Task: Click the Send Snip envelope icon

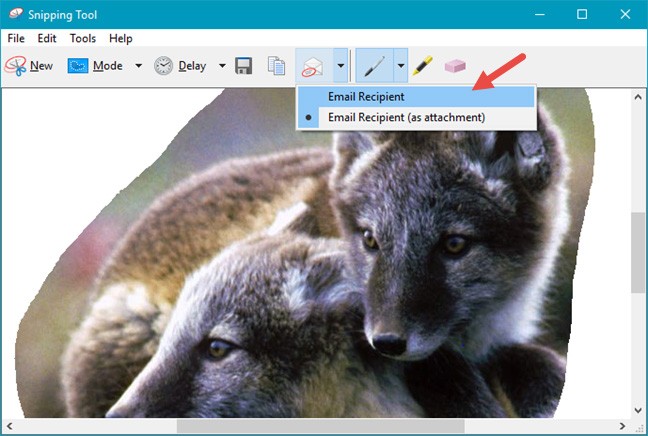Action: pos(313,66)
